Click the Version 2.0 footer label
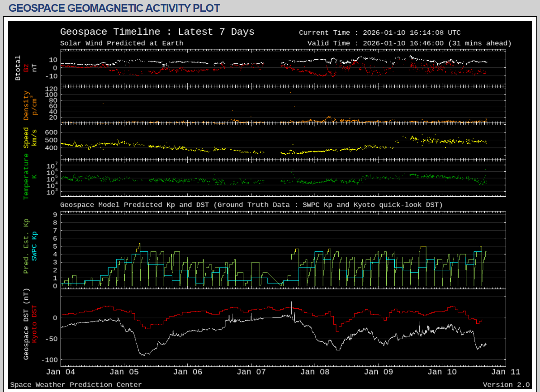This screenshot has width=540, height=392. 506,385
